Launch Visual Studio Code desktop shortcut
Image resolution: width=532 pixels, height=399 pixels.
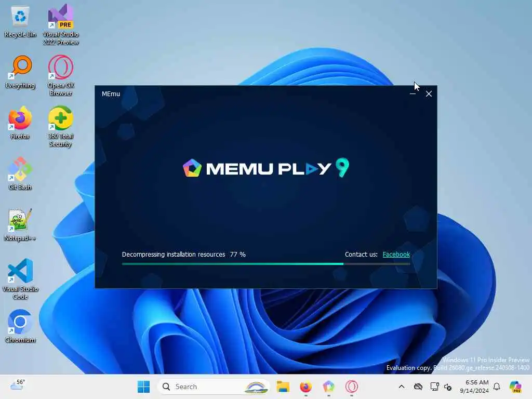pos(20,279)
